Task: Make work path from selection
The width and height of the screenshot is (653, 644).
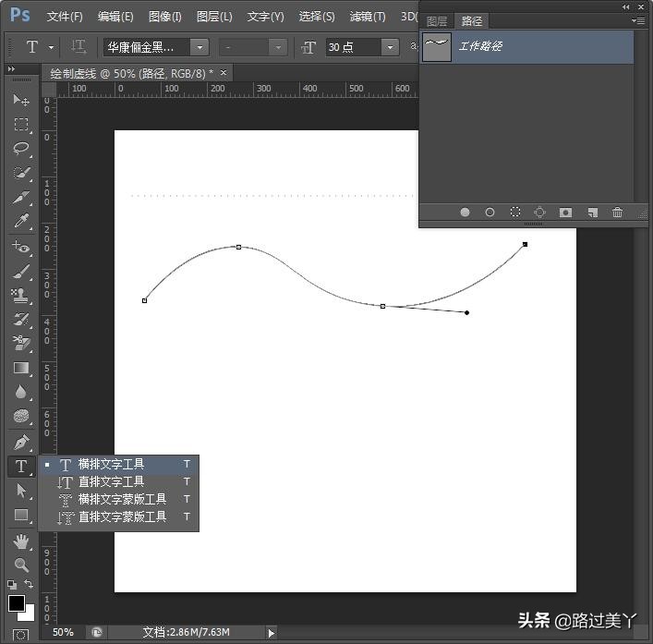Action: (x=539, y=213)
